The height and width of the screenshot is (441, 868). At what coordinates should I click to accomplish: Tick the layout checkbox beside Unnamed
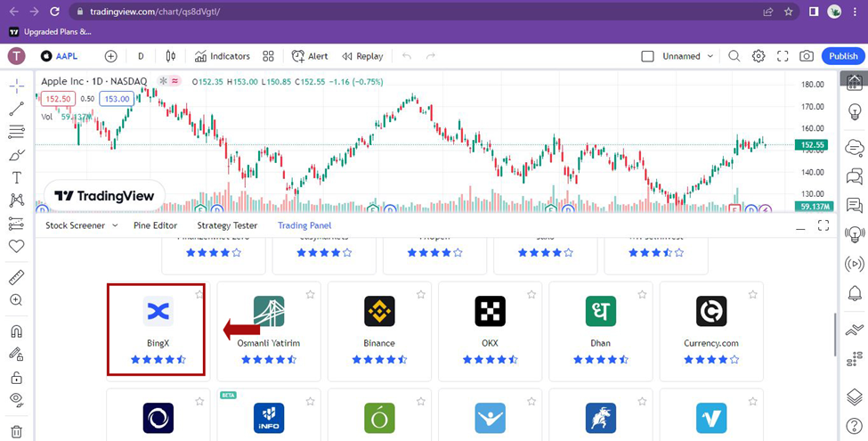pos(647,56)
